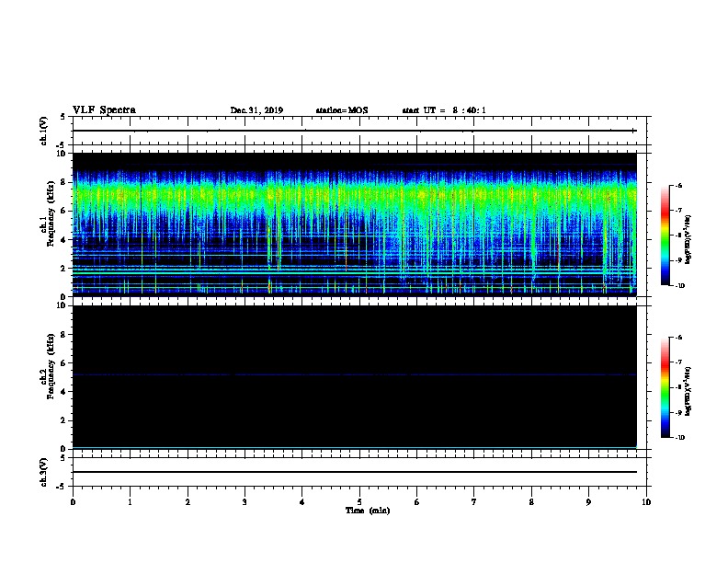
Task: Click the ch.1 voltage waveform trace
Action: [355, 131]
